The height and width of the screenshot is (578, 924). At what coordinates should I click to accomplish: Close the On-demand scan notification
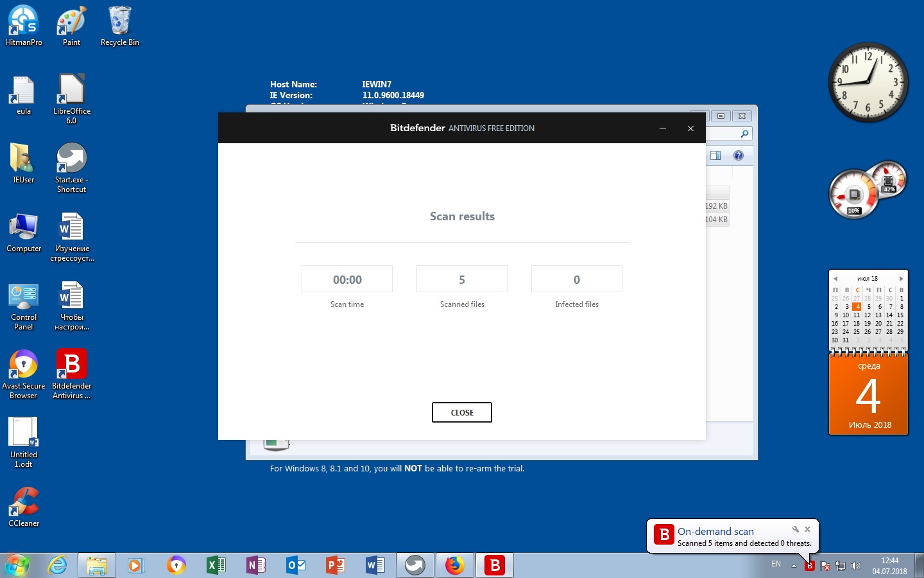pos(808,529)
